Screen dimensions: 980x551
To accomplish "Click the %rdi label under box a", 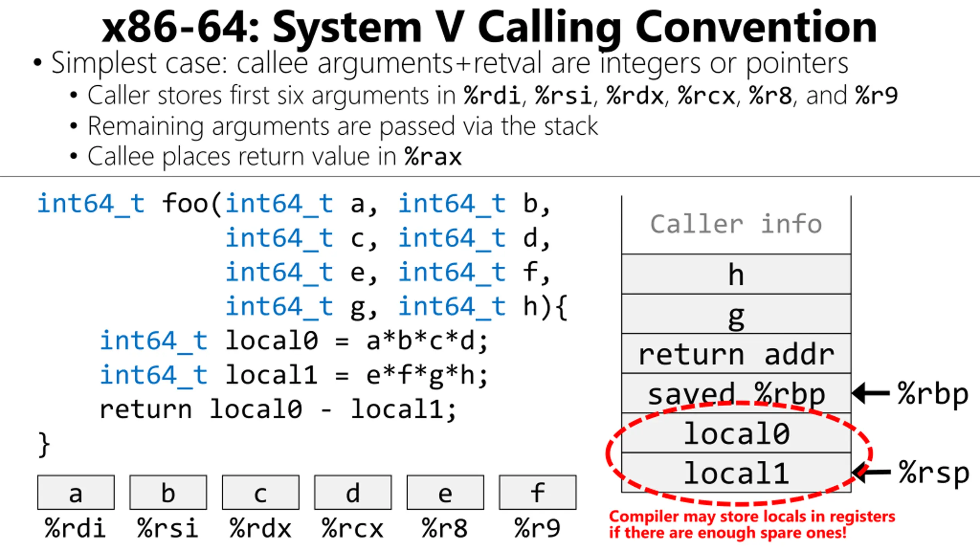I will pyautogui.click(x=75, y=528).
